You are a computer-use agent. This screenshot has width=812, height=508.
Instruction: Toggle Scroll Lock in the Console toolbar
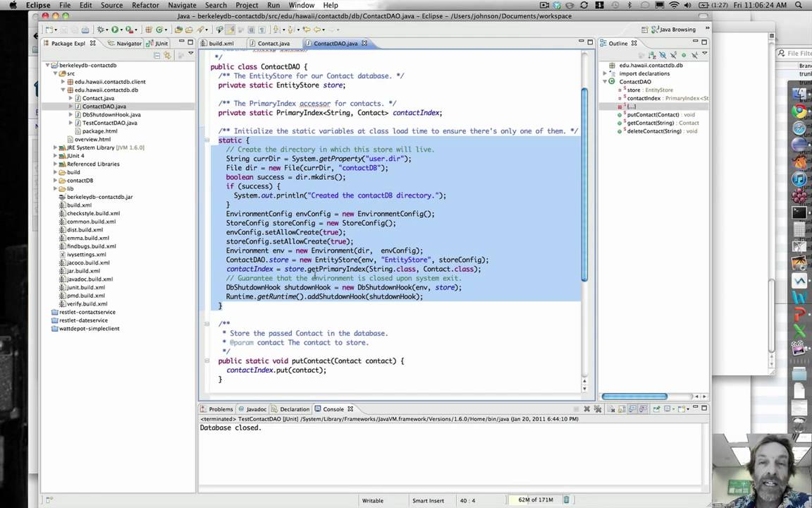tap(622, 409)
